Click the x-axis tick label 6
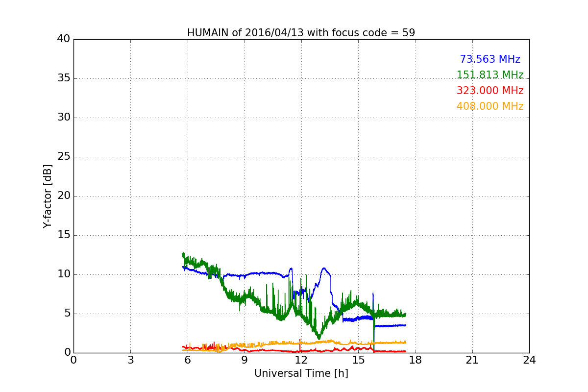588x392 pixels. (187, 360)
